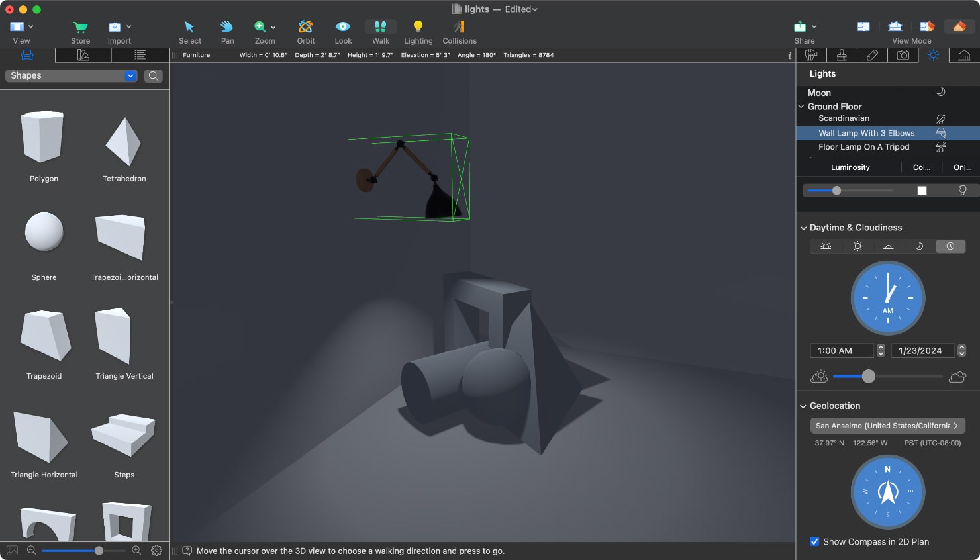Select the Wall Lamp With 3 Elbows item
The height and width of the screenshot is (560, 980).
(x=866, y=133)
